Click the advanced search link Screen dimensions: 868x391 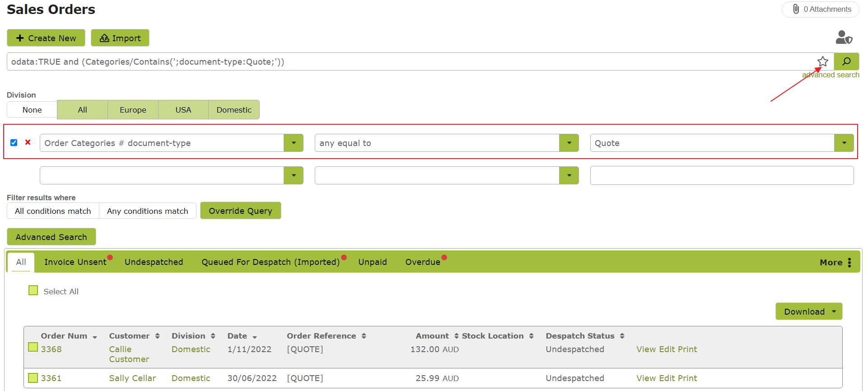831,75
